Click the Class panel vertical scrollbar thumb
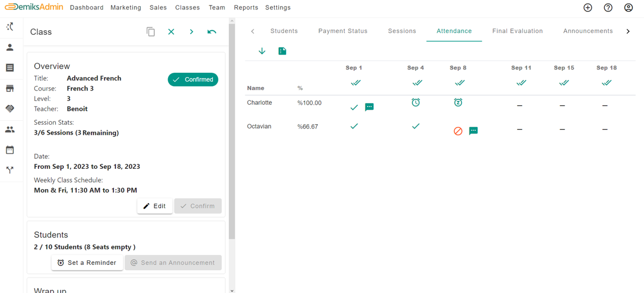Viewport: 644px width, 293px height. (232, 131)
